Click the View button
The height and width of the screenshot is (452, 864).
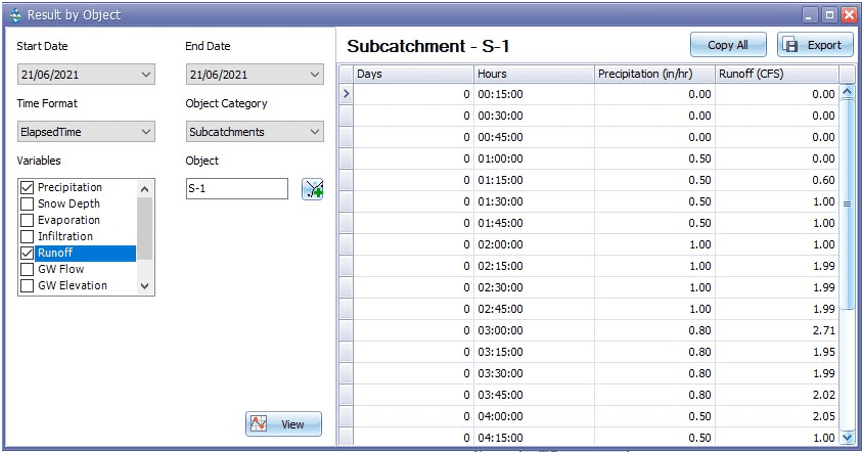pyautogui.click(x=283, y=424)
